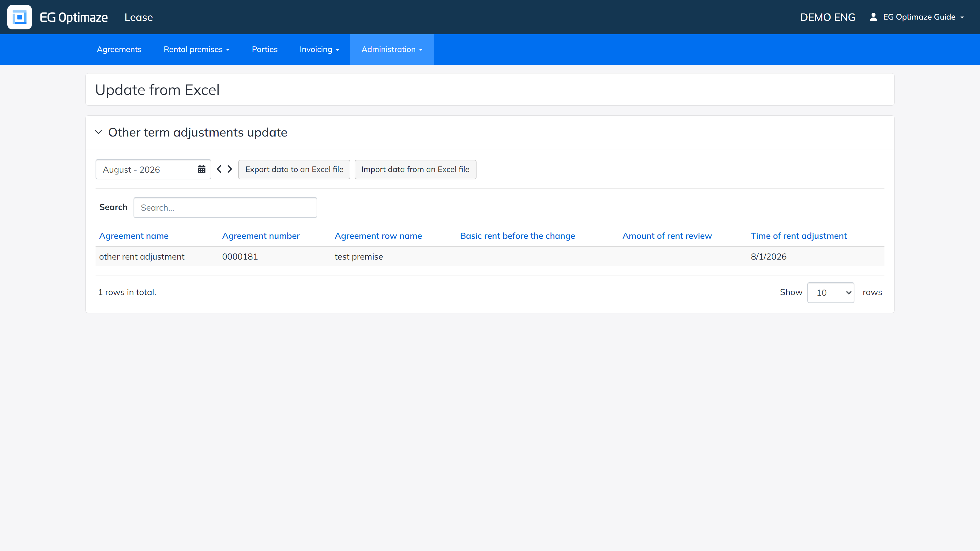The height and width of the screenshot is (551, 980).
Task: Open the calendar date picker icon
Action: coord(201,169)
